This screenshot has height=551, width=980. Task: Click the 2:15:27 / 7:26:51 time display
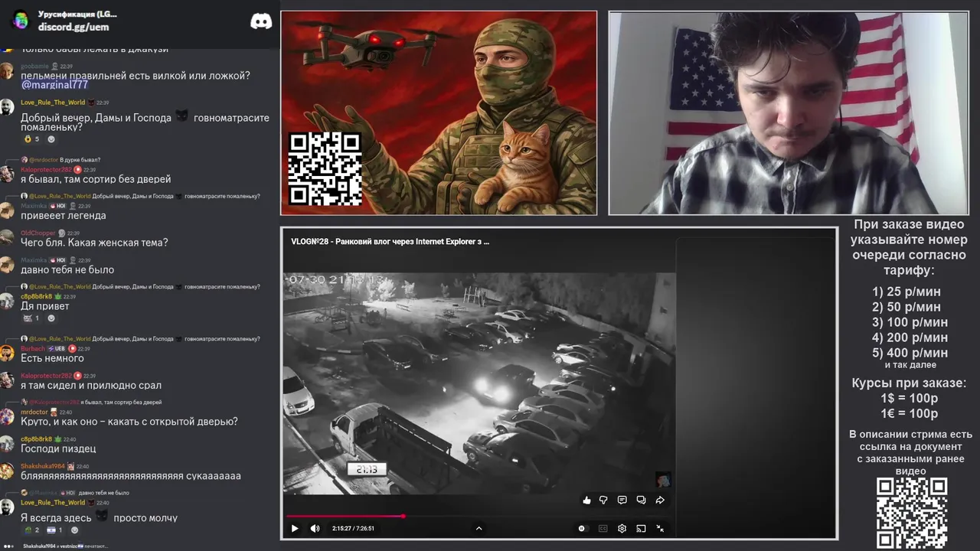(353, 528)
